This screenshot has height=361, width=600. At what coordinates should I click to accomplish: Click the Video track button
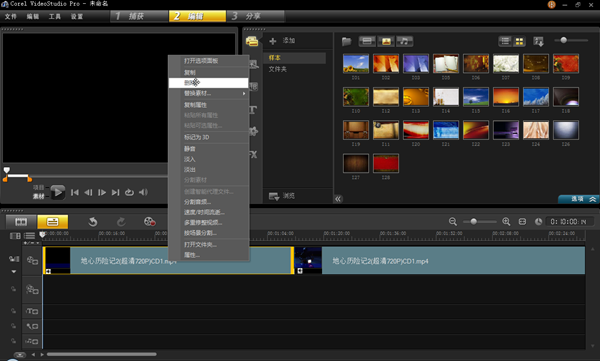click(x=32, y=261)
